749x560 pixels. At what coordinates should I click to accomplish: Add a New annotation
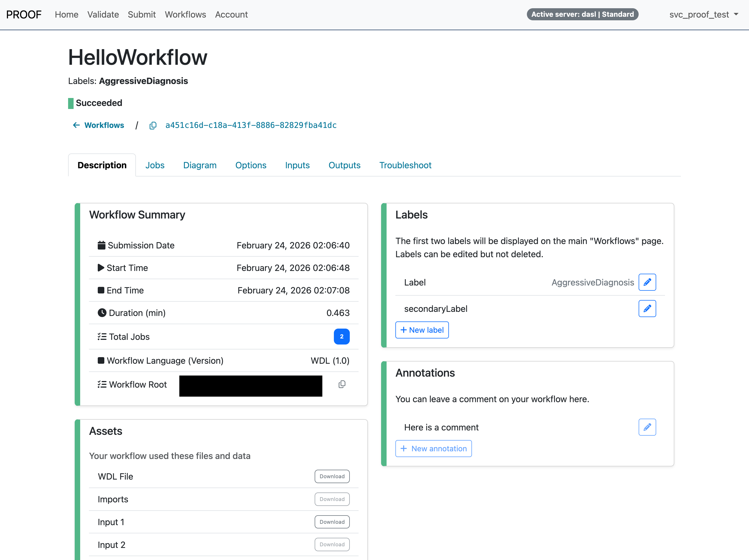pos(434,448)
